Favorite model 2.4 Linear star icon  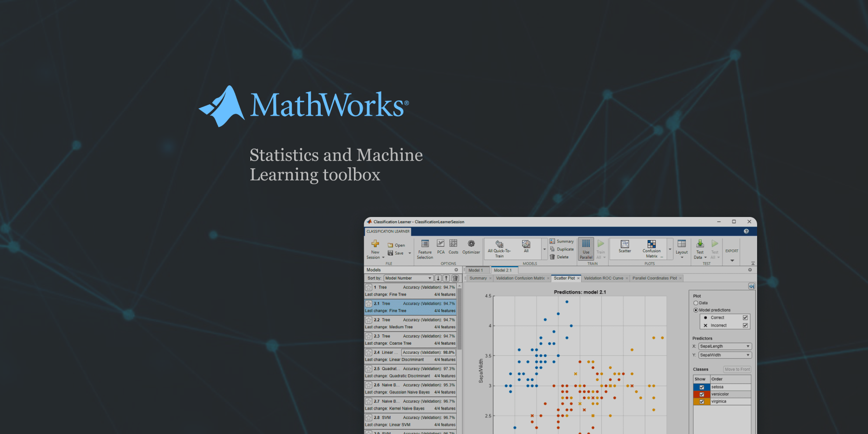pos(368,353)
